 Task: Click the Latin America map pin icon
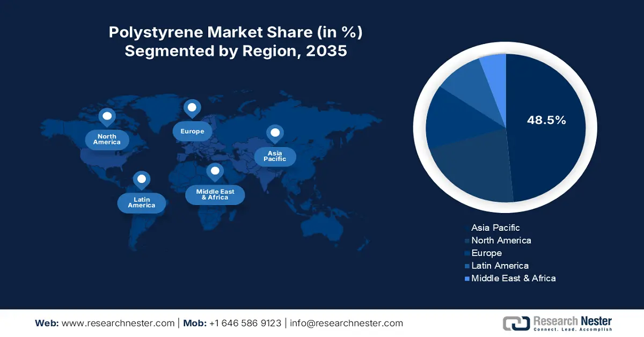click(142, 180)
